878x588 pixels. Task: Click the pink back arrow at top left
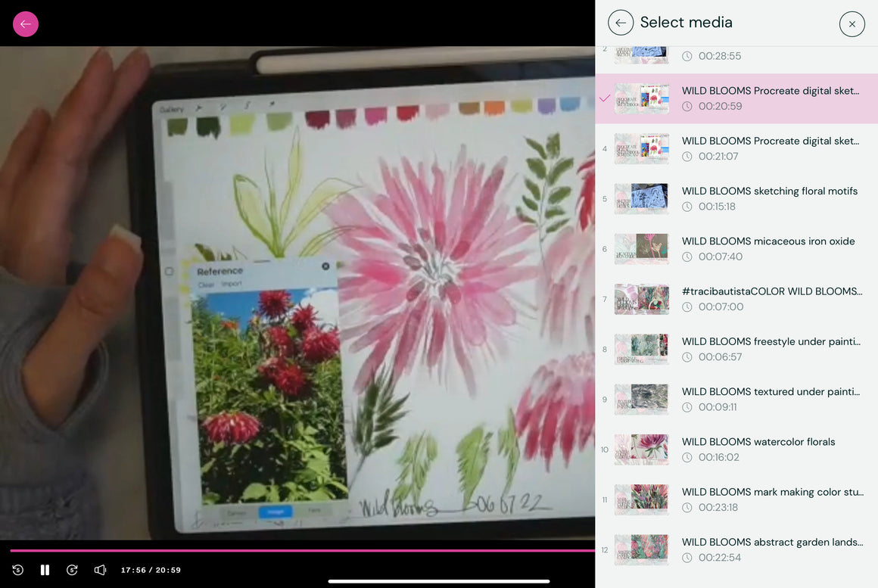[25, 23]
